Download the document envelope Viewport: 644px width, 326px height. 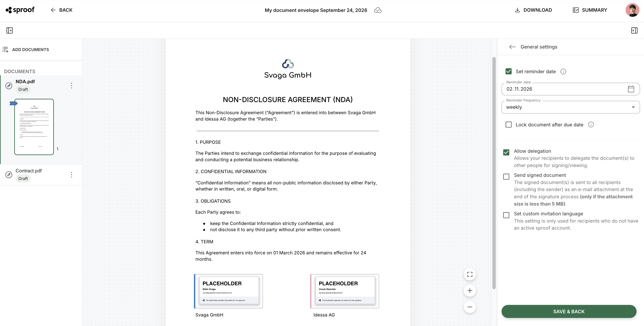click(533, 10)
